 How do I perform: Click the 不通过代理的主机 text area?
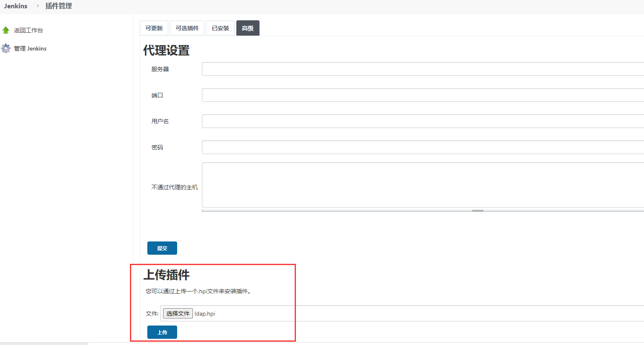click(x=372, y=184)
